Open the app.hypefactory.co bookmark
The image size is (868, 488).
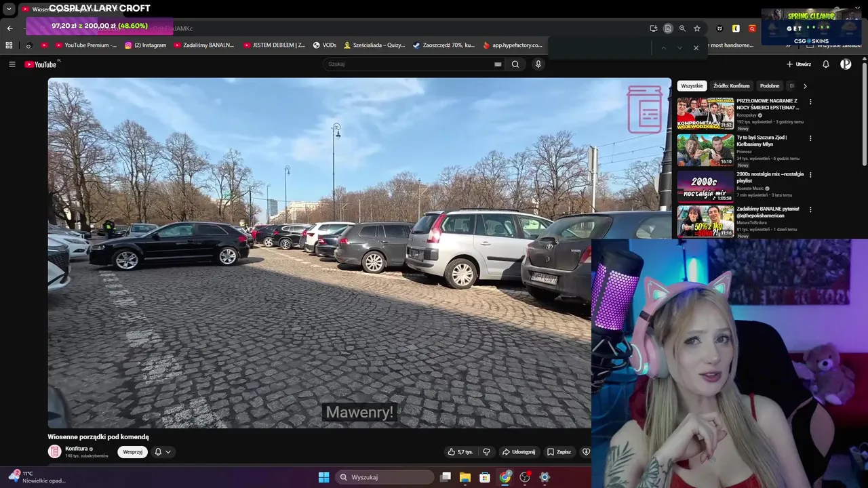point(513,45)
